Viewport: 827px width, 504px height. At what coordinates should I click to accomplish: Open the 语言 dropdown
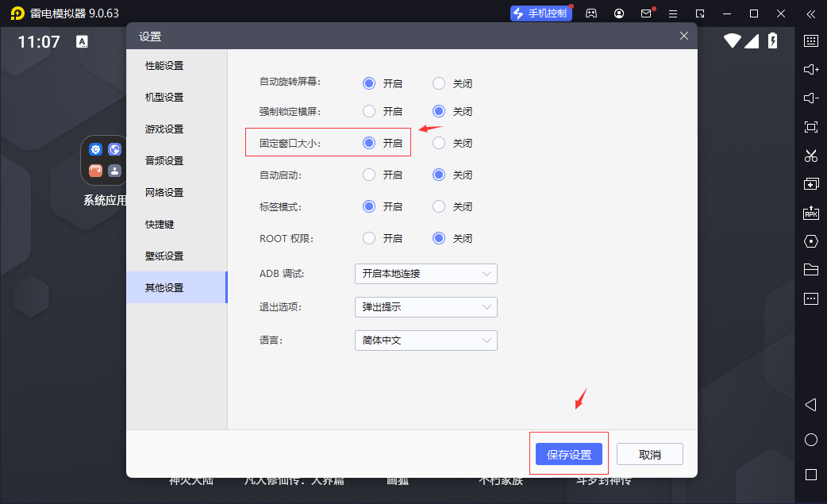click(425, 340)
